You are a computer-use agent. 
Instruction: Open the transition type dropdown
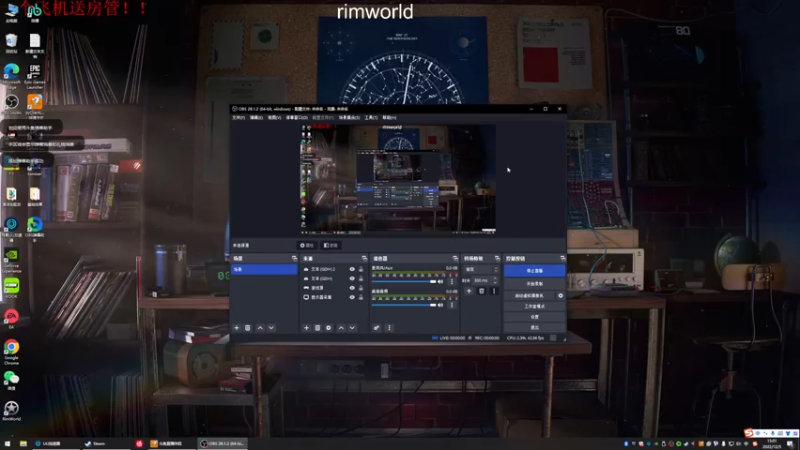481,269
